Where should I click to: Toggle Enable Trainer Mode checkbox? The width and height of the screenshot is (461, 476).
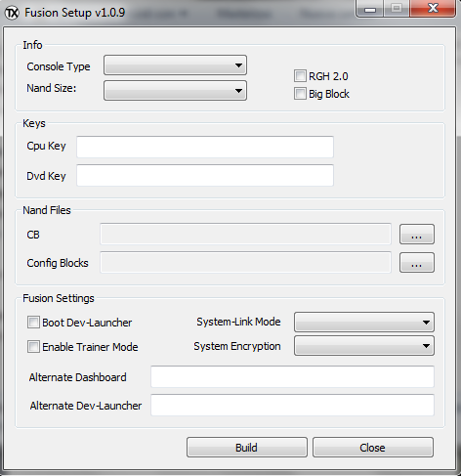pos(33,347)
